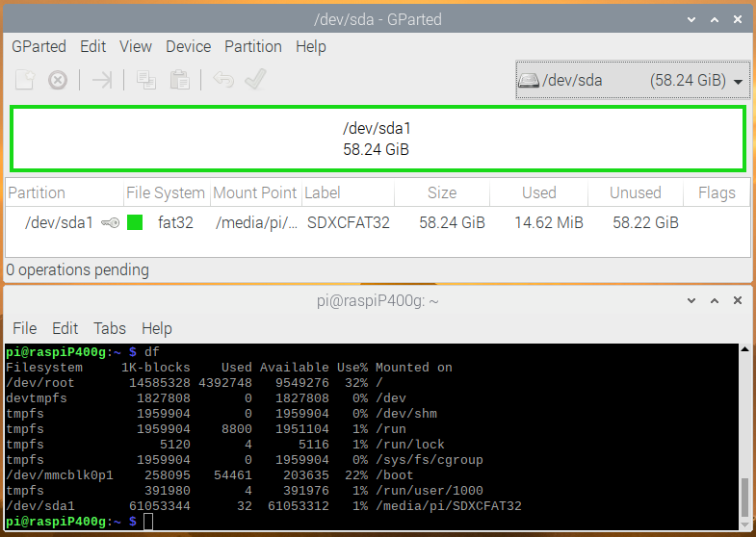The height and width of the screenshot is (537, 756).
Task: Open the Partition menu
Action: point(253,47)
